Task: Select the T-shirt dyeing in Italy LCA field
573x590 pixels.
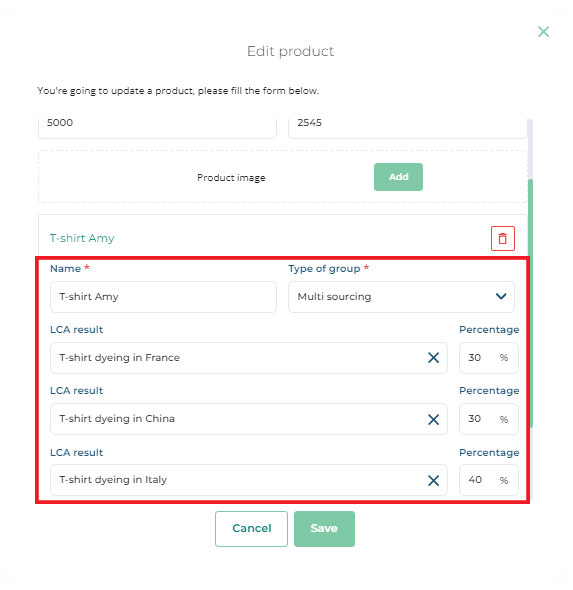Action: (249, 480)
